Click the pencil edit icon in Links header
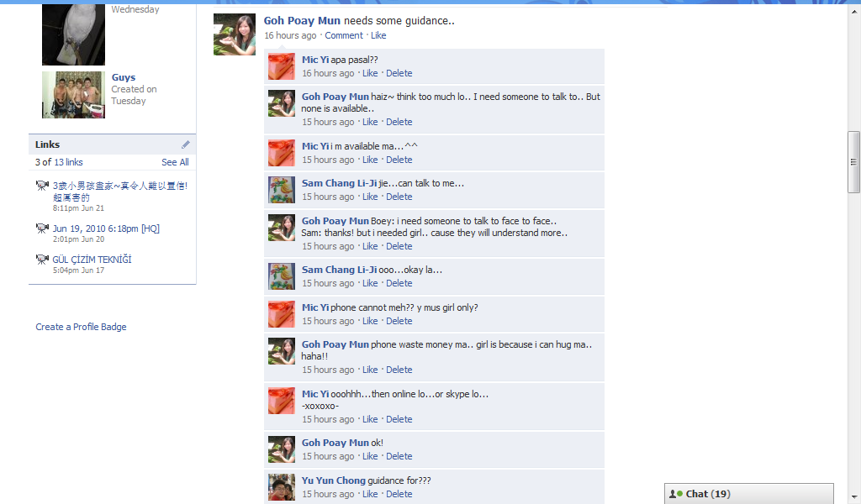Screen dimensions: 861x504 [186, 144]
